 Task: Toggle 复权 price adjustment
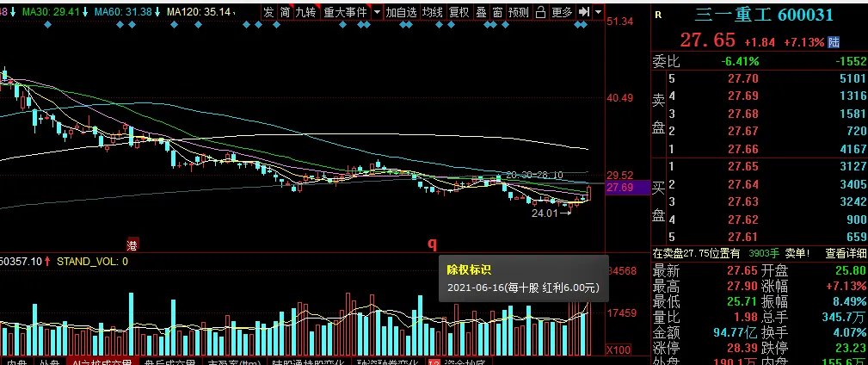pyautogui.click(x=459, y=12)
